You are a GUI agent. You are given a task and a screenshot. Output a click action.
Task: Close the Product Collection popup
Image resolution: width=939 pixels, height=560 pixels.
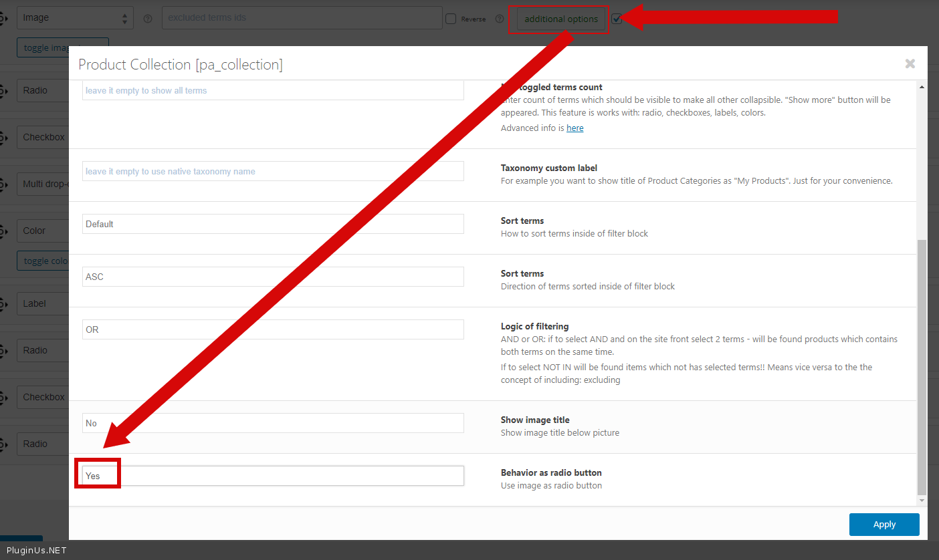click(910, 63)
